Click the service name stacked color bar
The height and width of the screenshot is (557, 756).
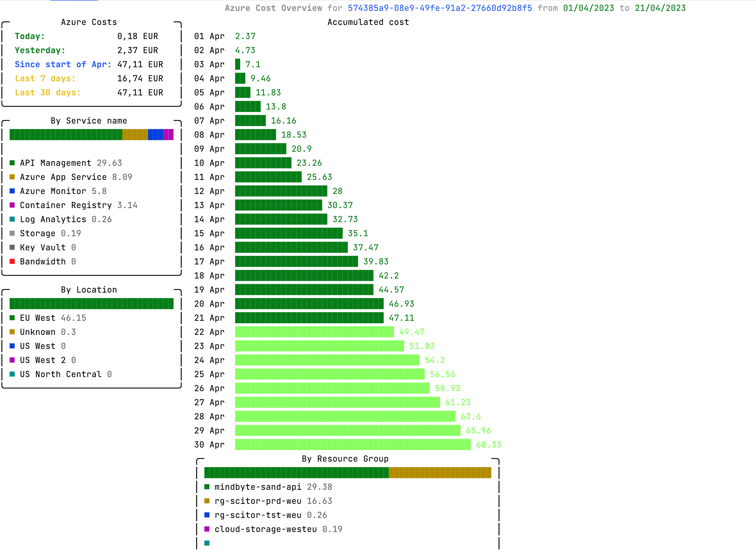coord(91,134)
